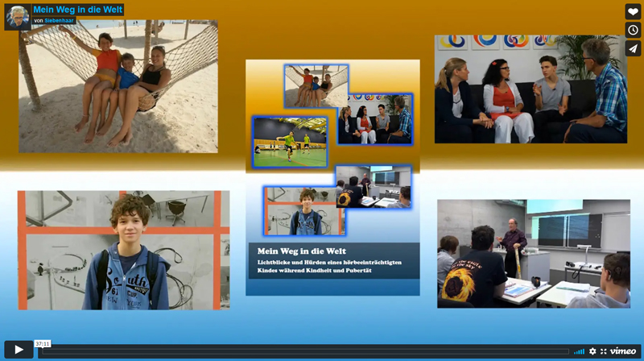This screenshot has width=644, height=361.
Task: Play the video
Action: coord(19,350)
